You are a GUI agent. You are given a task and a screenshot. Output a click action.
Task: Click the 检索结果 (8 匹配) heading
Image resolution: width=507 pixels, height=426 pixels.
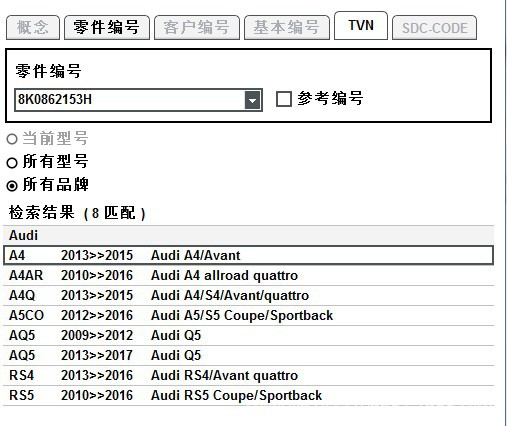click(77, 213)
